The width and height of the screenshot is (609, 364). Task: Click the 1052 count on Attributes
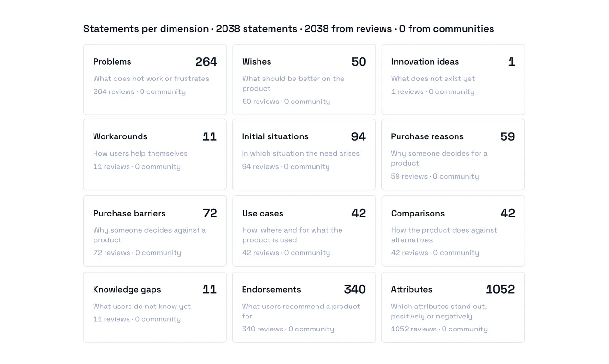(500, 289)
